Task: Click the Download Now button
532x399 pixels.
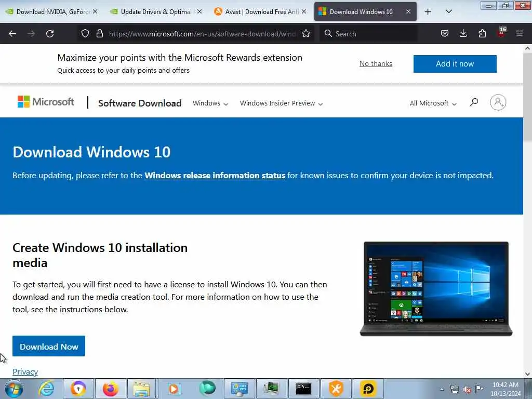Action: [49, 346]
